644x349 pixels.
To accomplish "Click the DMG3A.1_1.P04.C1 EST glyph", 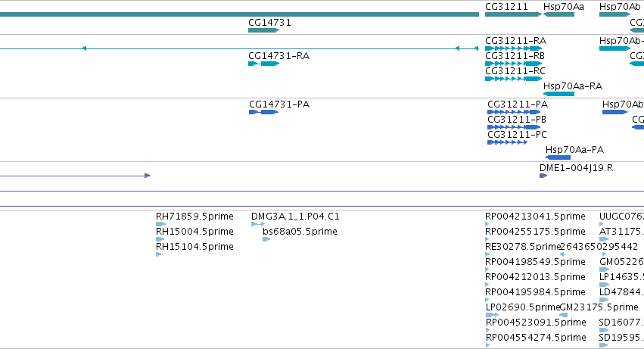I will [x=258, y=224].
